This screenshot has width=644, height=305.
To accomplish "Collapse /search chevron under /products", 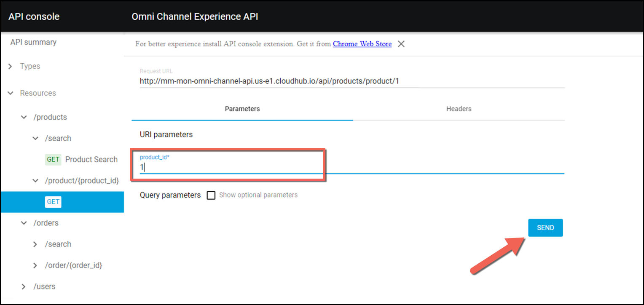I will point(35,138).
